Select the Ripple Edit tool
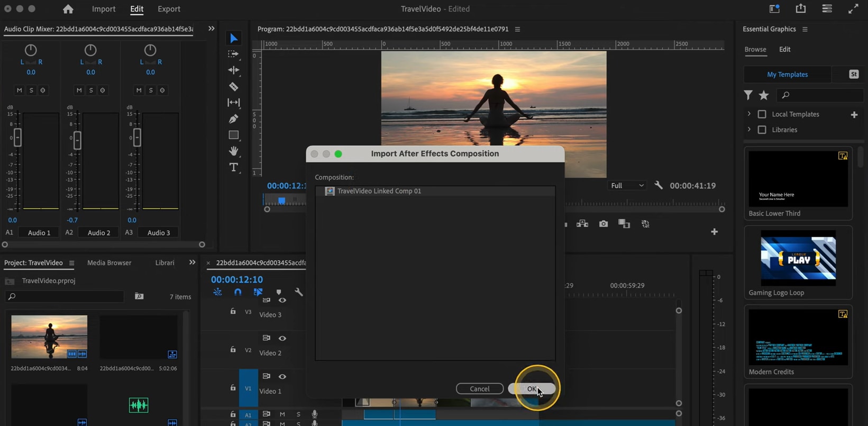The image size is (868, 426). tap(233, 70)
